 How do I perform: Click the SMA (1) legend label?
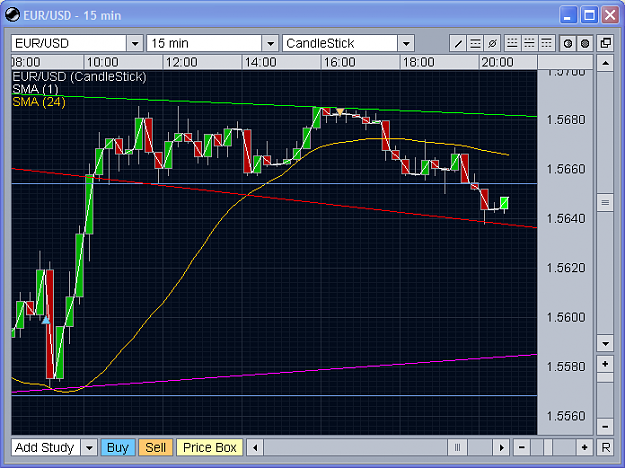(35, 89)
